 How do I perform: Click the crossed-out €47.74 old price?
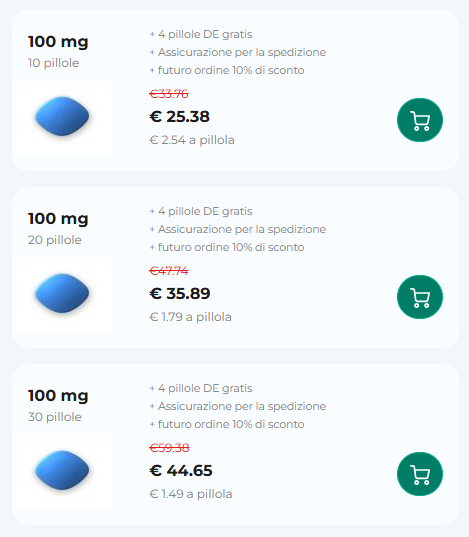tap(169, 271)
